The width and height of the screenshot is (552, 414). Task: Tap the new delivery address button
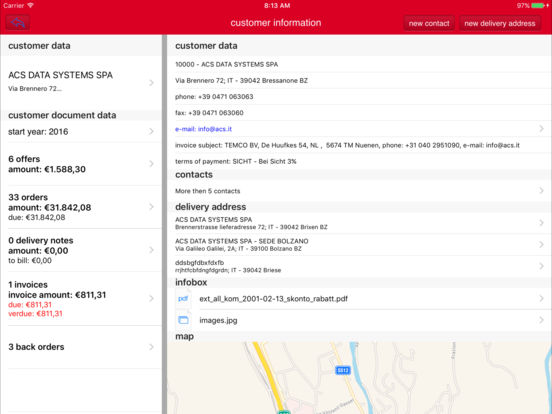(500, 23)
